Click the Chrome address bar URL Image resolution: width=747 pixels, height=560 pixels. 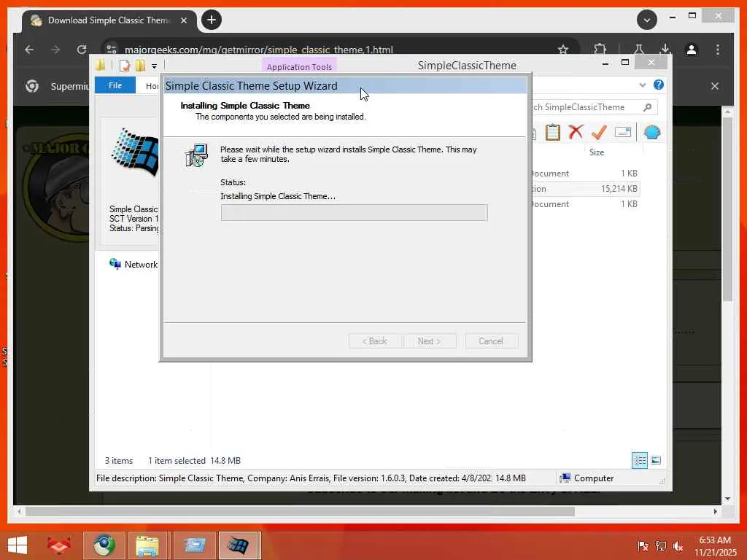pyautogui.click(x=259, y=50)
